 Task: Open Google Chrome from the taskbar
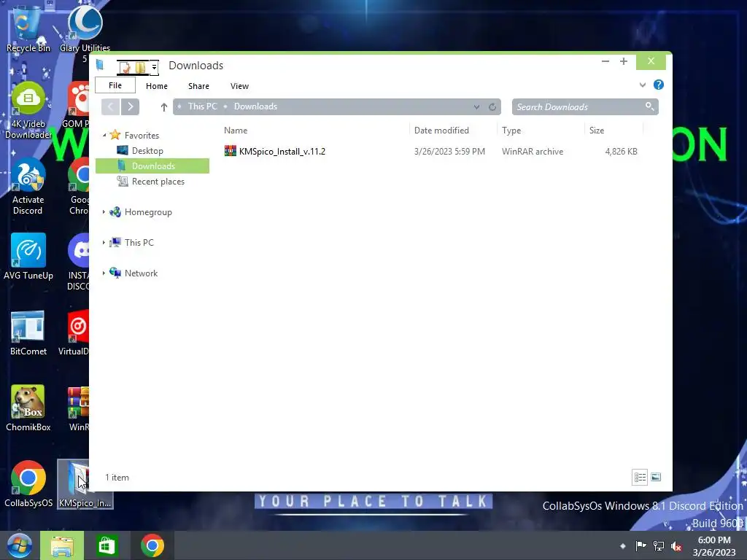pyautogui.click(x=152, y=545)
